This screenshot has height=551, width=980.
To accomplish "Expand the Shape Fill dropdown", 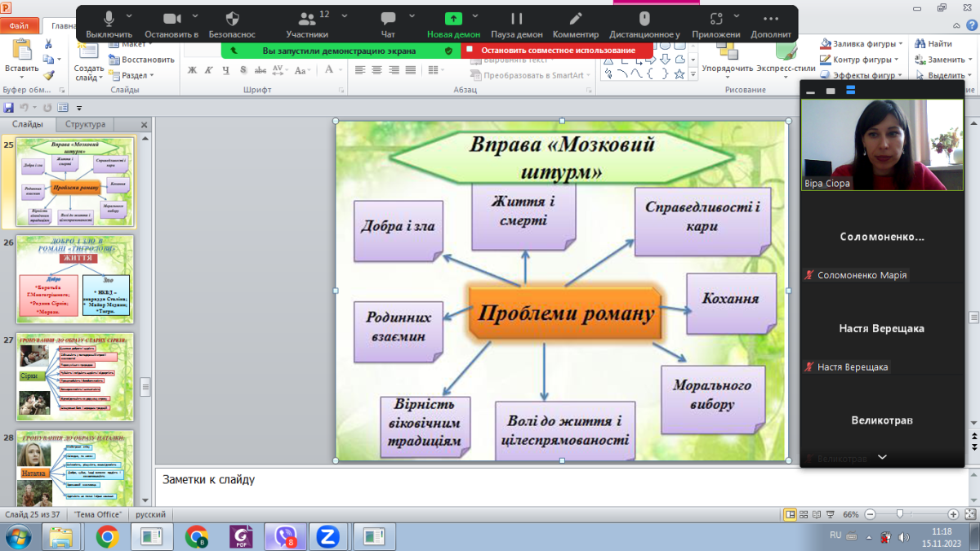I will point(900,44).
